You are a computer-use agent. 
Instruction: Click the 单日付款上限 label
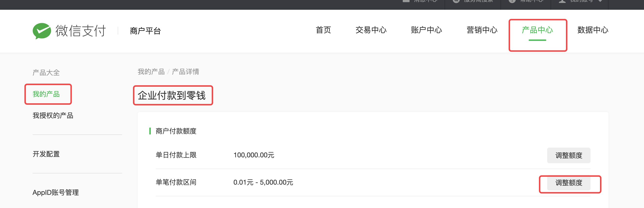(x=176, y=155)
